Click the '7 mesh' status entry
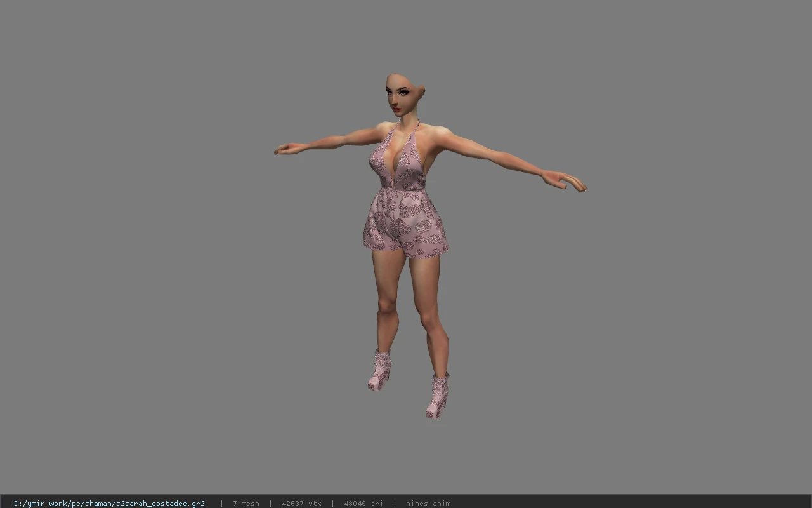 pos(246,504)
